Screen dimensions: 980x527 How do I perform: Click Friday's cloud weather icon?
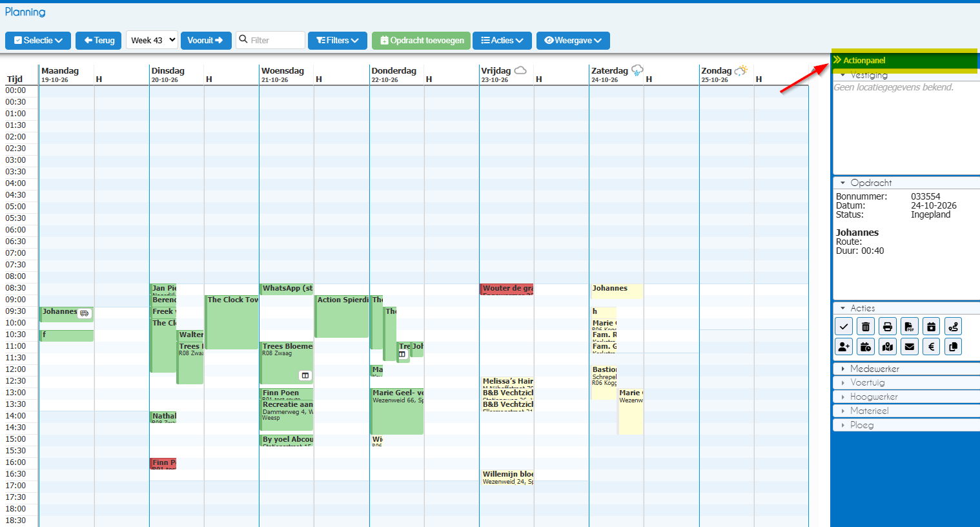(520, 70)
